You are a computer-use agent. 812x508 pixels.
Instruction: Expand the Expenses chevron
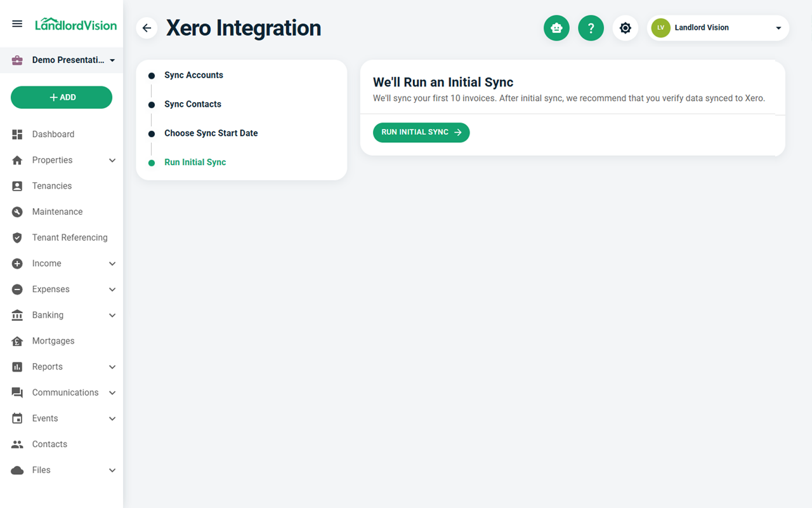click(112, 290)
